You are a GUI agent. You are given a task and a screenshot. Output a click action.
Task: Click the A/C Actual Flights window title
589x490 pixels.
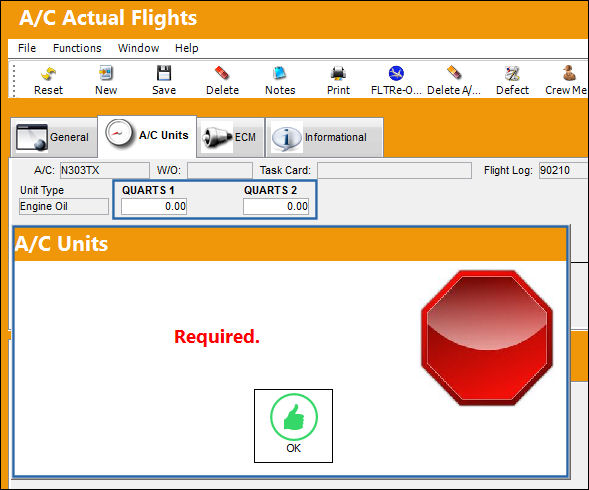tap(108, 18)
